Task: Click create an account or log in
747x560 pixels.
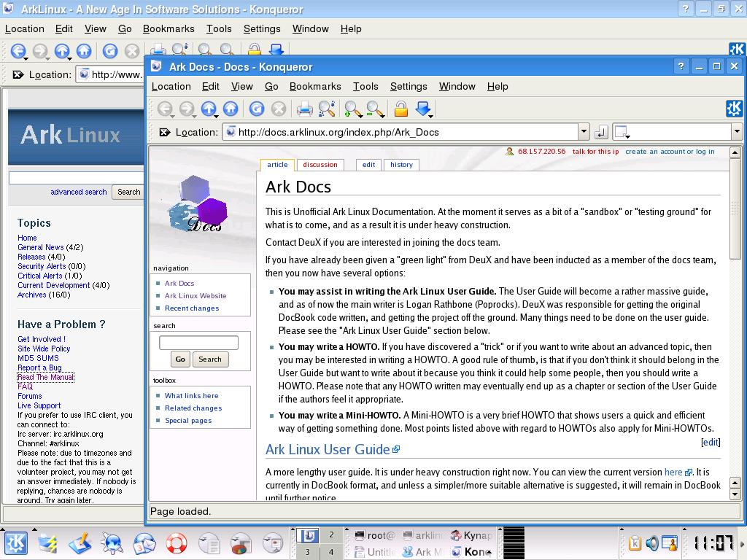Action: point(670,152)
